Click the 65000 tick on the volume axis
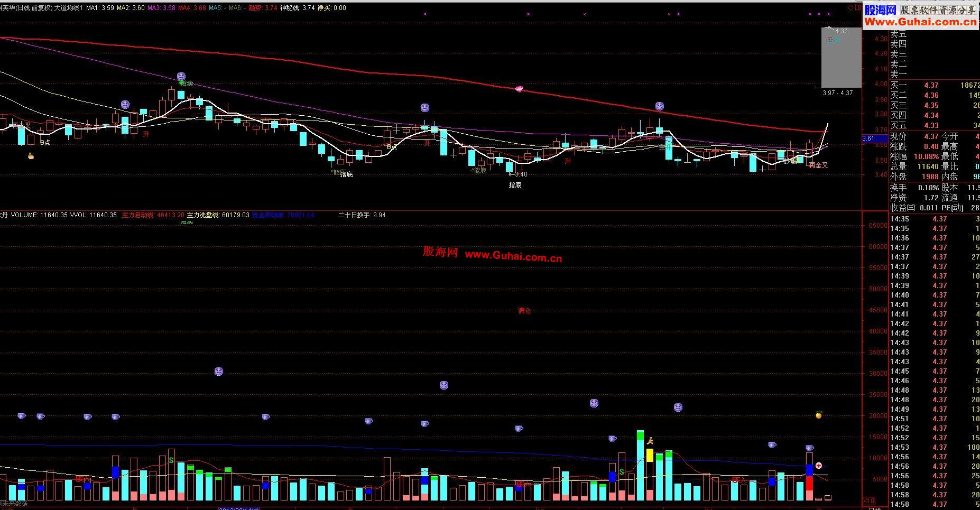The width and height of the screenshot is (980, 510). [x=877, y=226]
